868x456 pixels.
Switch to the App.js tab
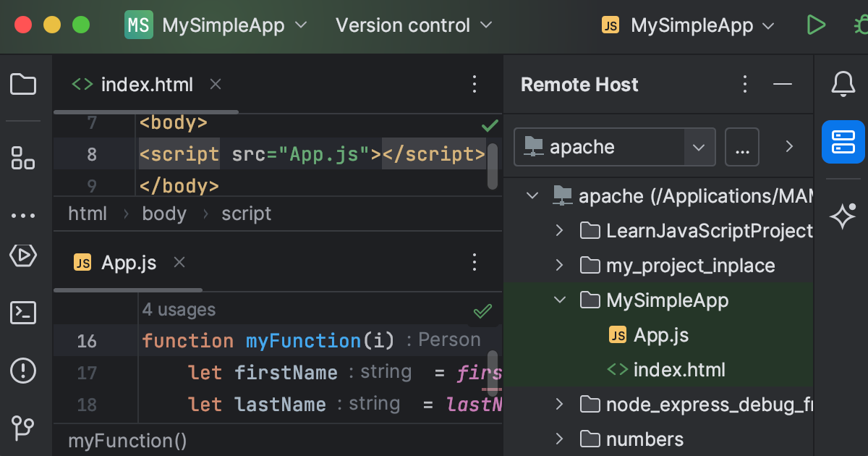pyautogui.click(x=127, y=263)
